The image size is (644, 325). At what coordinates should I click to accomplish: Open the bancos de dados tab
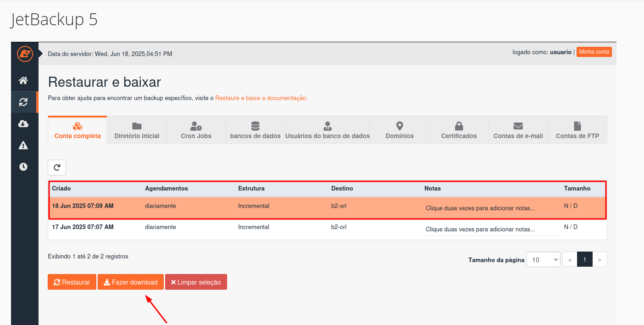coord(255,130)
